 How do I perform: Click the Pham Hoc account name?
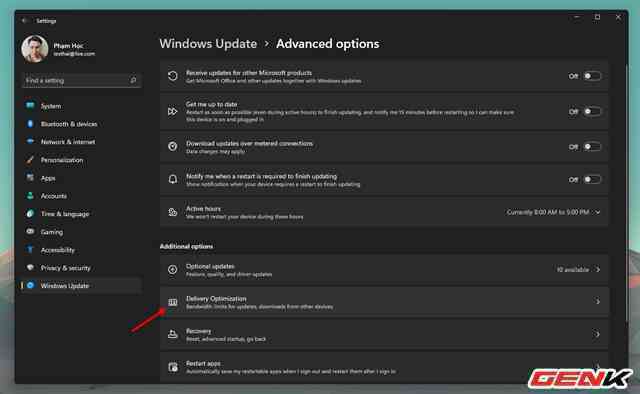click(x=68, y=46)
